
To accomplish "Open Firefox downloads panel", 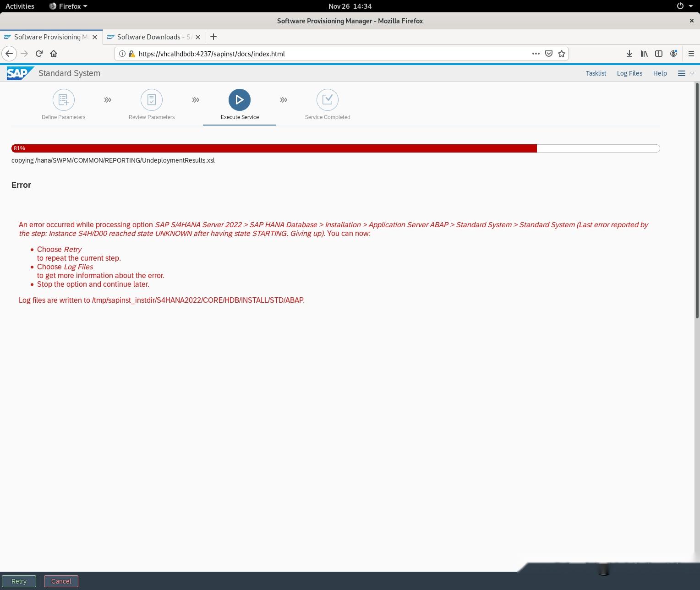I will [629, 54].
